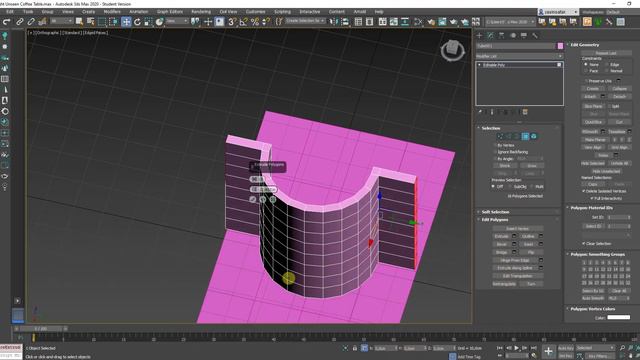Viewport: 640px width, 360px height.
Task: Click the large plus Set Key button
Action: tap(548, 351)
